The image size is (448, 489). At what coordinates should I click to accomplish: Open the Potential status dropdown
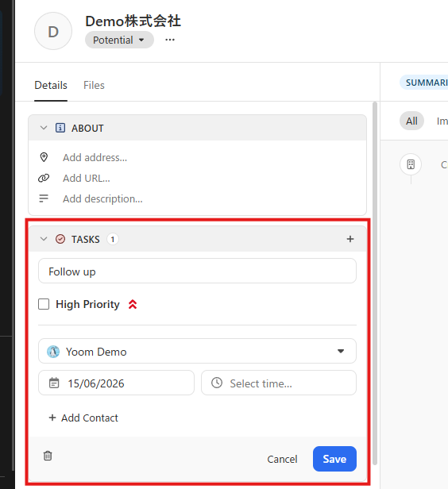pos(119,40)
